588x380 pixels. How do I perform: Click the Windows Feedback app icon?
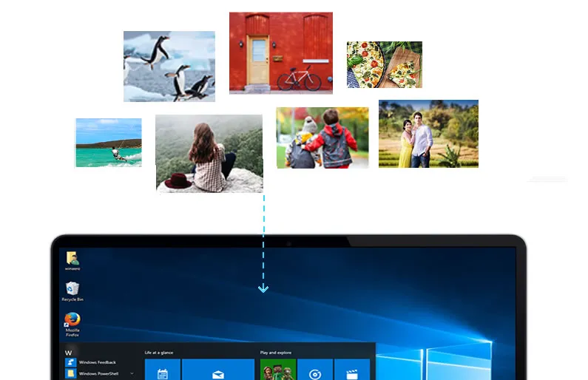coord(70,362)
